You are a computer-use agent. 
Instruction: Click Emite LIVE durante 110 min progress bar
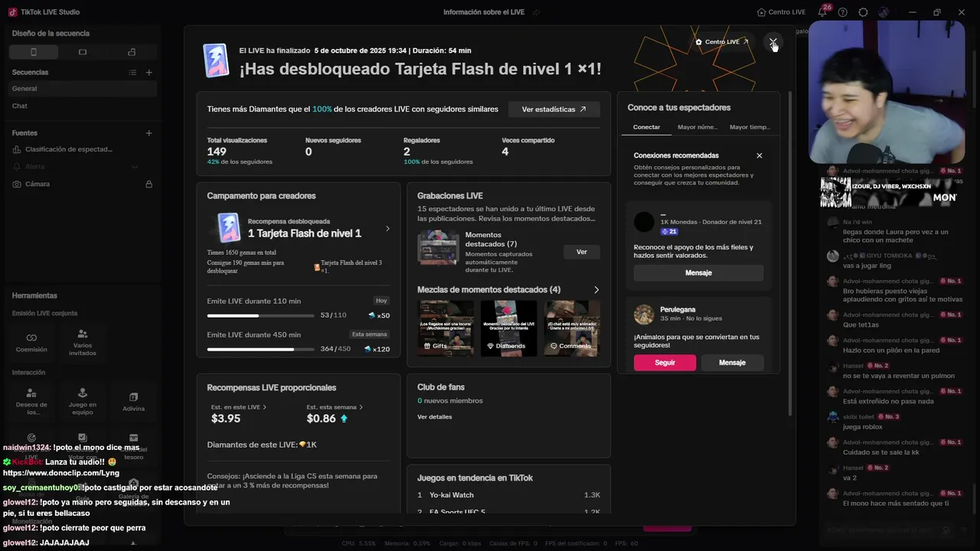pyautogui.click(x=260, y=315)
